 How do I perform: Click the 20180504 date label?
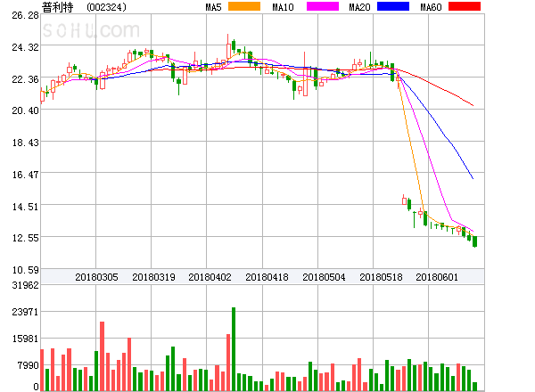324,277
